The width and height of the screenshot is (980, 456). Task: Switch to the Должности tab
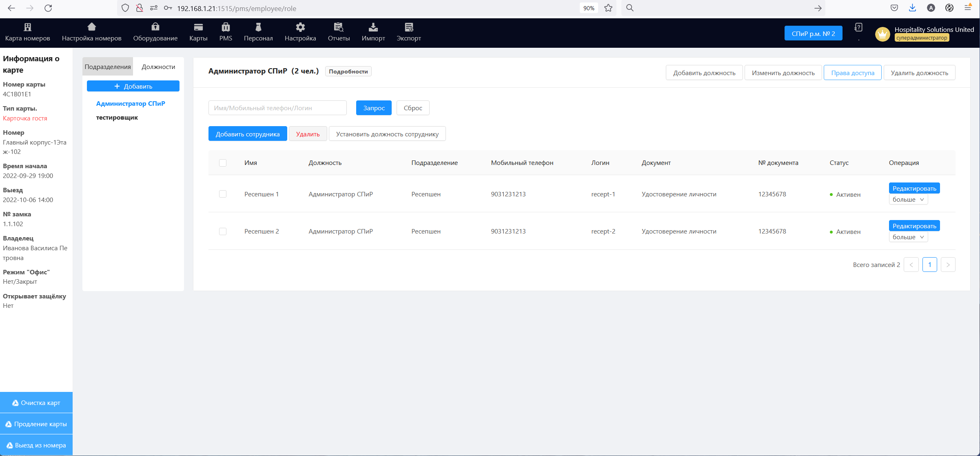pos(158,67)
